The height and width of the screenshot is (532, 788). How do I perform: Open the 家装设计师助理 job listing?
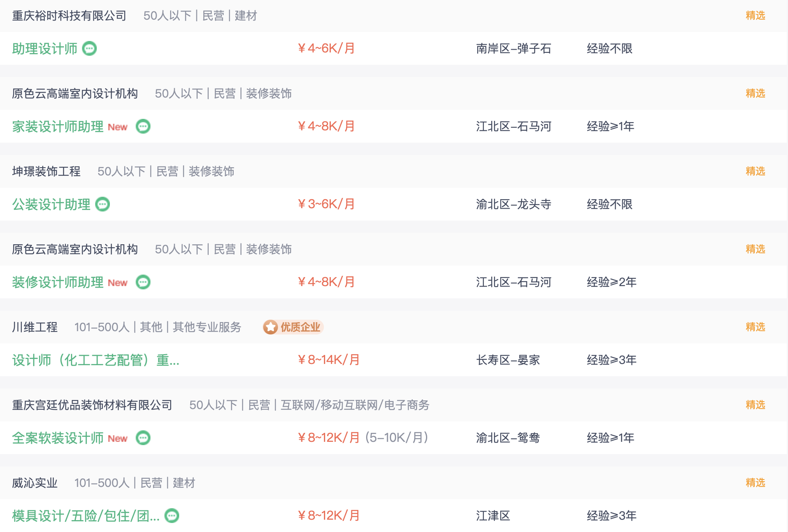[x=58, y=126]
